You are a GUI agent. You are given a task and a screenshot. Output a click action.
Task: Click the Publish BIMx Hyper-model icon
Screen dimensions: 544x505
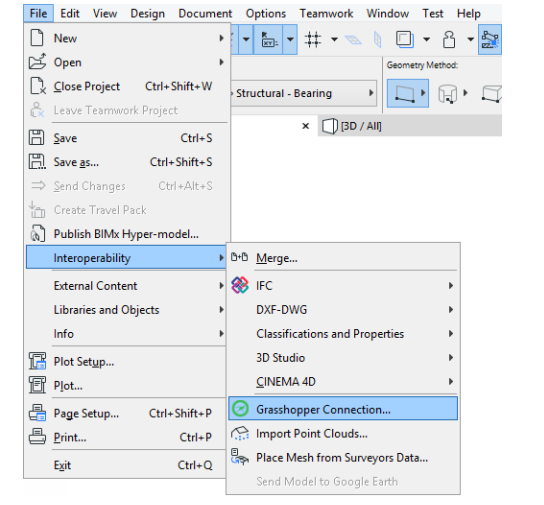click(37, 233)
